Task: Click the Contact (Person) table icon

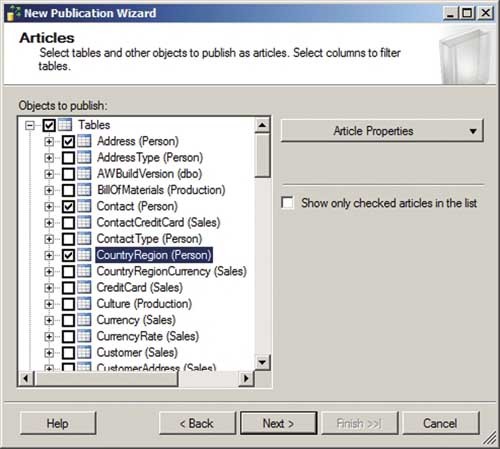Action: (x=84, y=206)
